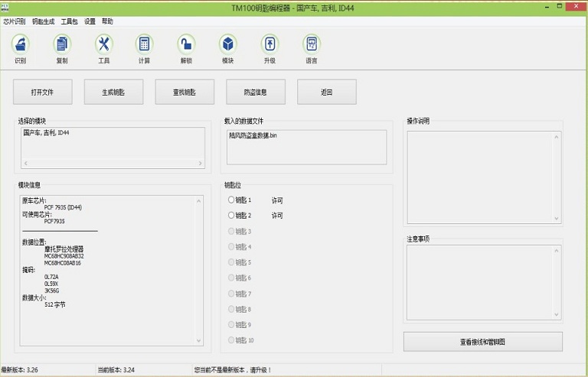Maximize the TM100 window
The image size is (588, 377).
coord(560,6)
